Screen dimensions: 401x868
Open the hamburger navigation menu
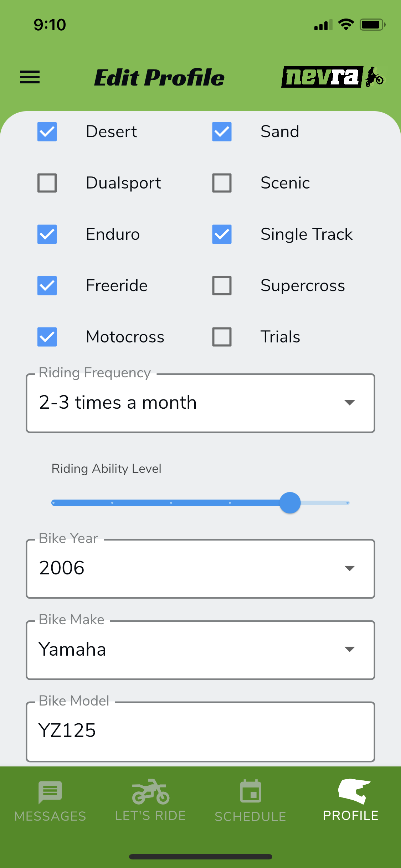tap(30, 77)
